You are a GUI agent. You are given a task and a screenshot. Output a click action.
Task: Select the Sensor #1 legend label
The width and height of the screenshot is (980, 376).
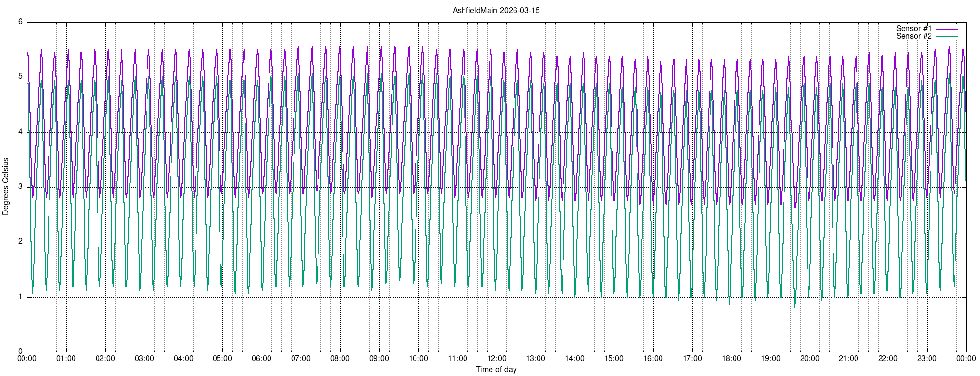coord(913,29)
